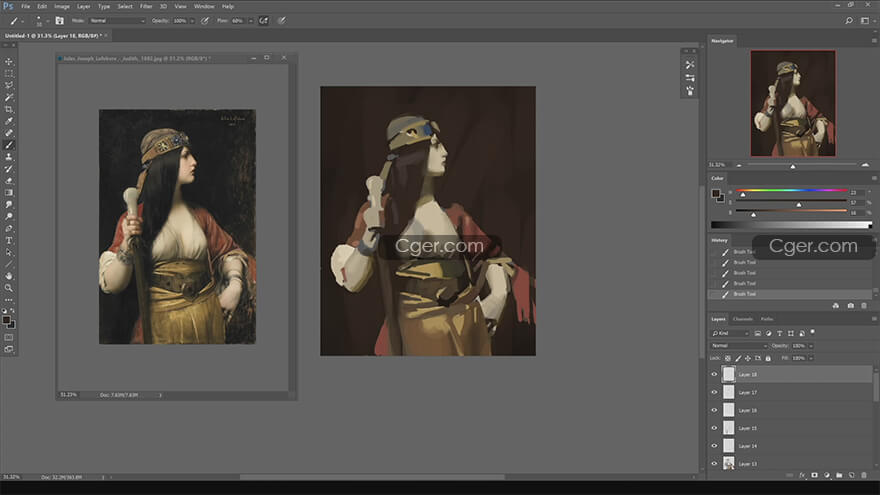Image resolution: width=880 pixels, height=495 pixels.
Task: Open the search icon at top right
Action: pyautogui.click(x=849, y=21)
